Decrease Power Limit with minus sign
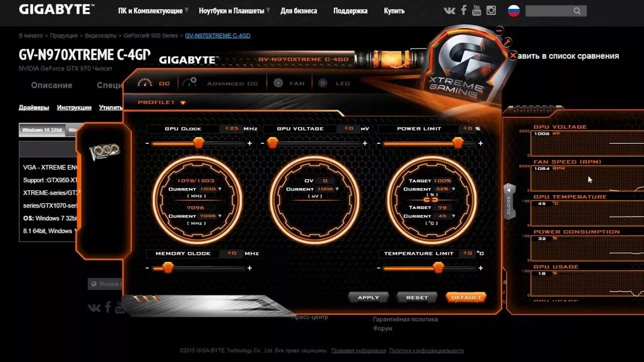The width and height of the screenshot is (644, 362). [x=378, y=144]
